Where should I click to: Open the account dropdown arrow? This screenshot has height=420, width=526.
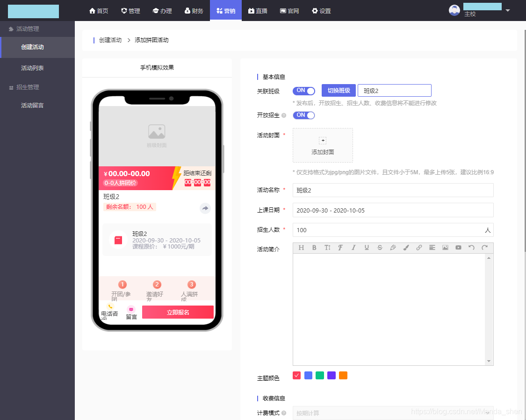(x=508, y=10)
